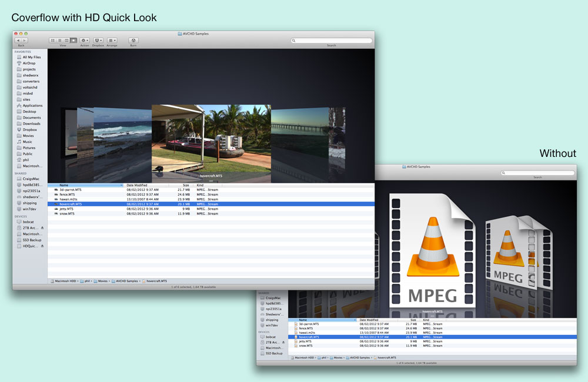The width and height of the screenshot is (588, 382).
Task: Select snow.MTS in the Without window list
Action: pyautogui.click(x=432, y=346)
